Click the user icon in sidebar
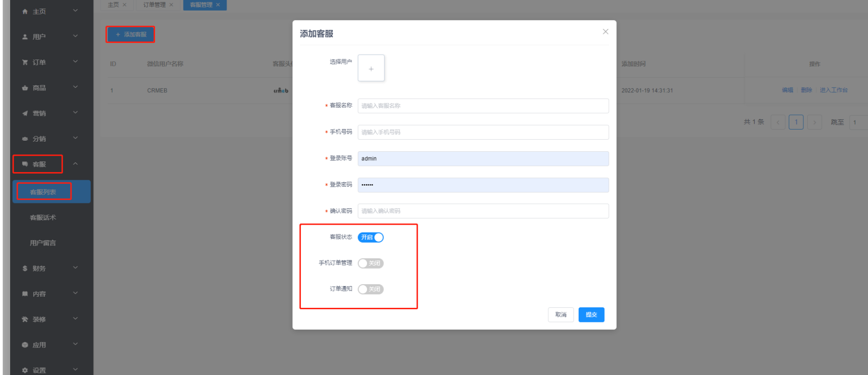Viewport: 868px width, 375px height. point(25,37)
